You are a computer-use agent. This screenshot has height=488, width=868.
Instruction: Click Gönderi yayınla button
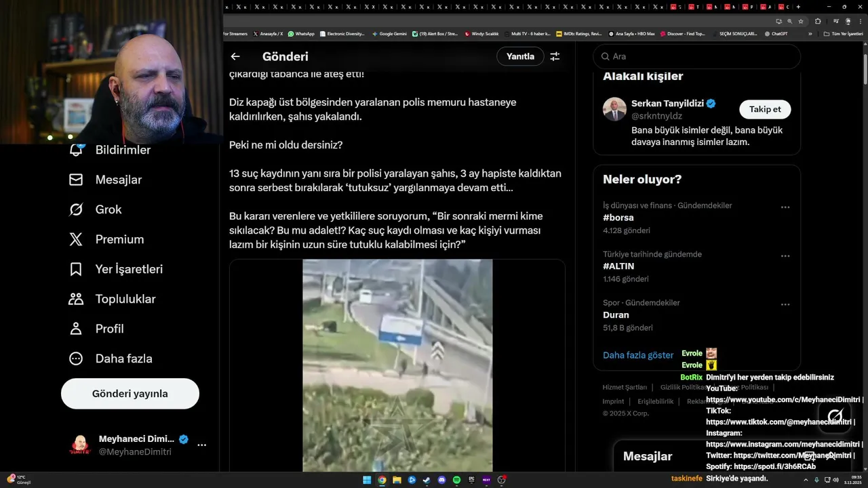[130, 394]
